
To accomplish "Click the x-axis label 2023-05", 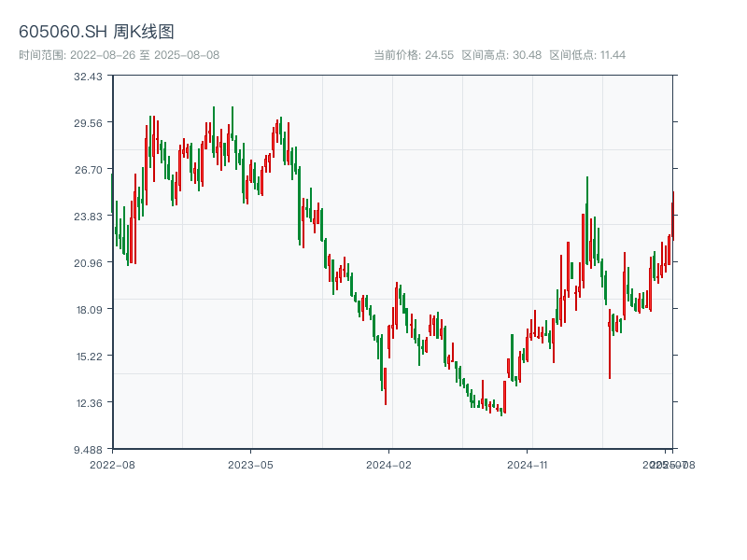I will coord(250,465).
